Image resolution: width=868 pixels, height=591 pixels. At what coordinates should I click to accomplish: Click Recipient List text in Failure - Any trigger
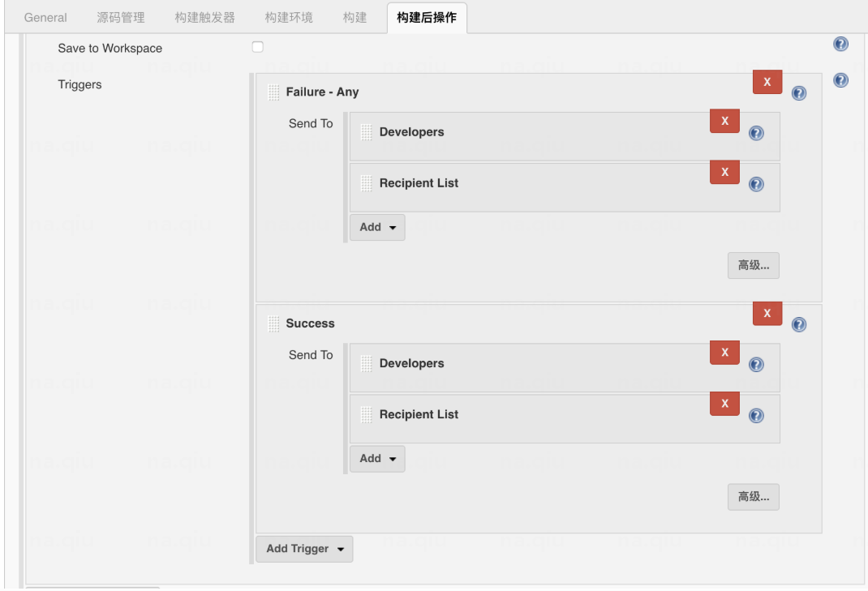[x=419, y=183]
